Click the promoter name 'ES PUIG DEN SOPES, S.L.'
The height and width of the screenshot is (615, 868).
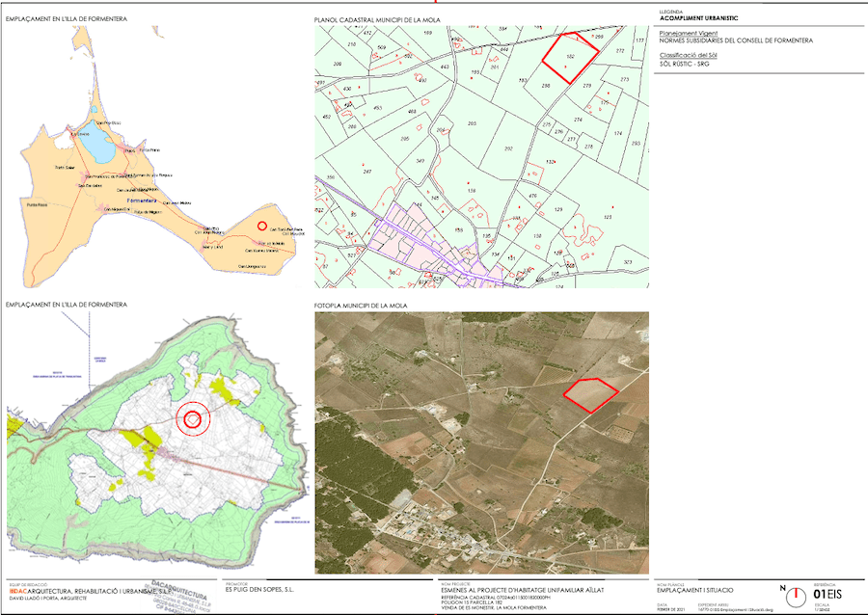(259, 590)
